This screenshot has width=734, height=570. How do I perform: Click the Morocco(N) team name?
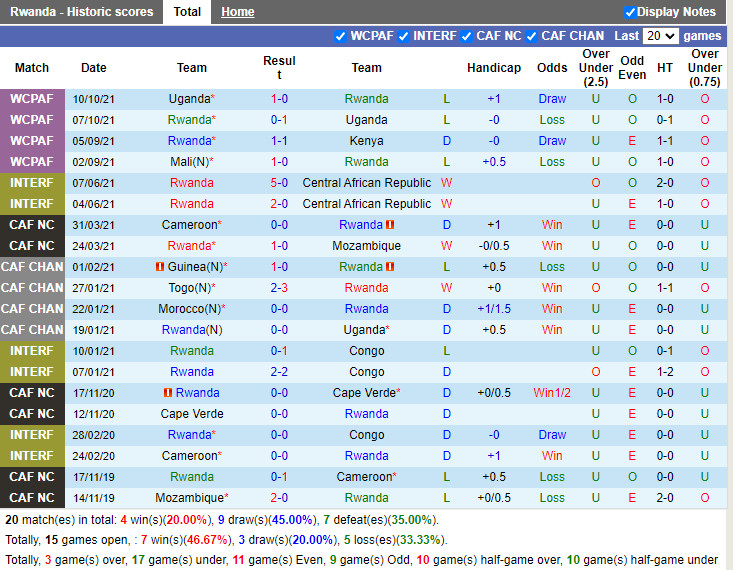click(190, 309)
